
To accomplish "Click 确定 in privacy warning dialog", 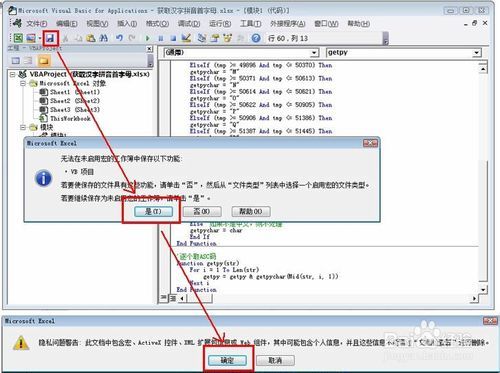I will [227, 360].
